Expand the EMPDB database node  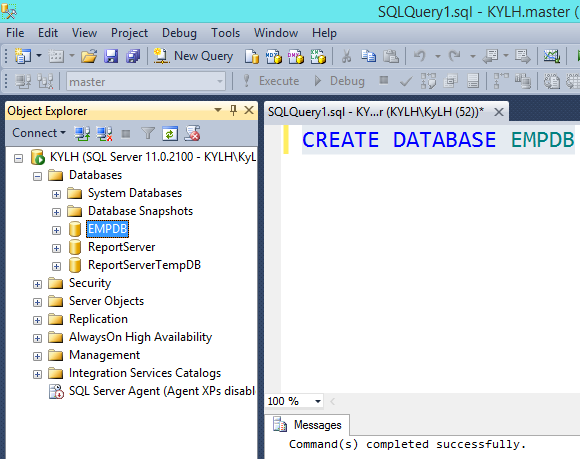pyautogui.click(x=56, y=230)
